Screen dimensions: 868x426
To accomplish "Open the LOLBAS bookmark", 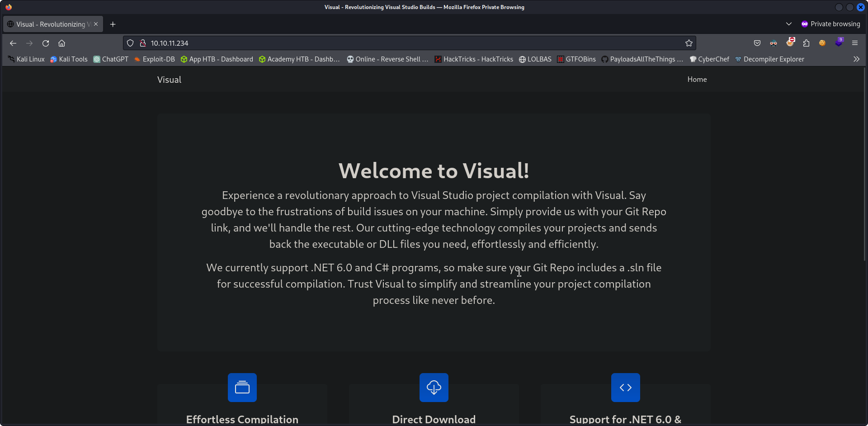I will click(535, 59).
